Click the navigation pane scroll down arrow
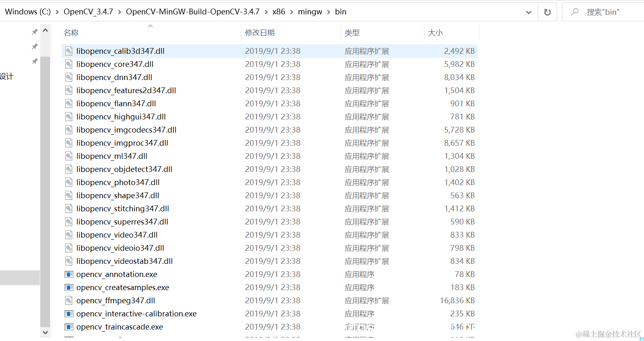Viewport: 644px width, 341px height. (x=46, y=332)
